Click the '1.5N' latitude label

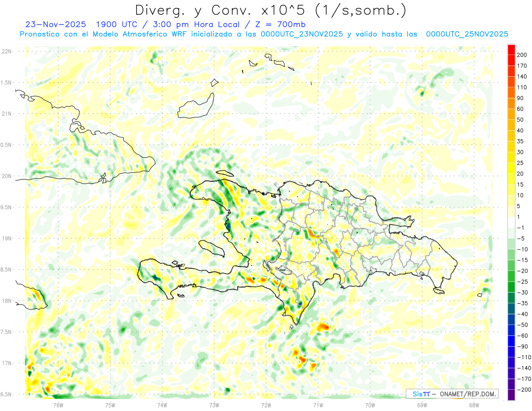[7, 82]
